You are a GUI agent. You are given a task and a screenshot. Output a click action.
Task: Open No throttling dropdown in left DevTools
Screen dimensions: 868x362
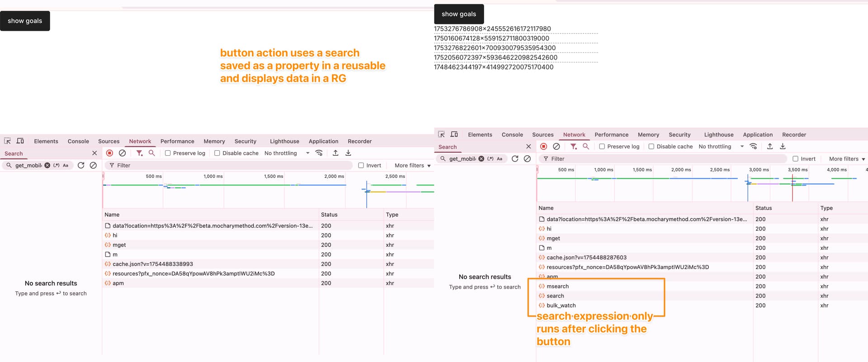(x=287, y=153)
